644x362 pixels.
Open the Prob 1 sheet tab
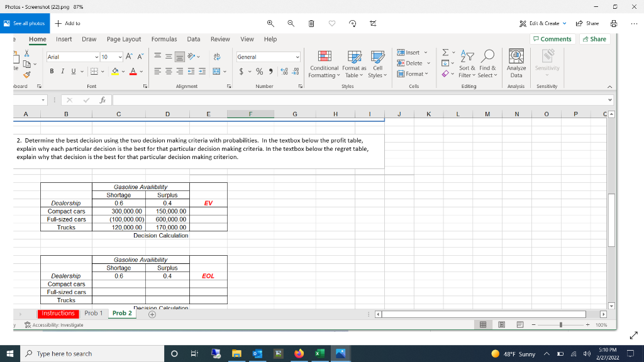(93, 312)
